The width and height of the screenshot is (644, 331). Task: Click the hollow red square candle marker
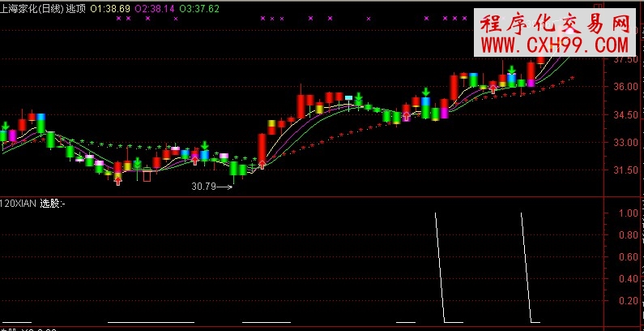pyautogui.click(x=147, y=176)
